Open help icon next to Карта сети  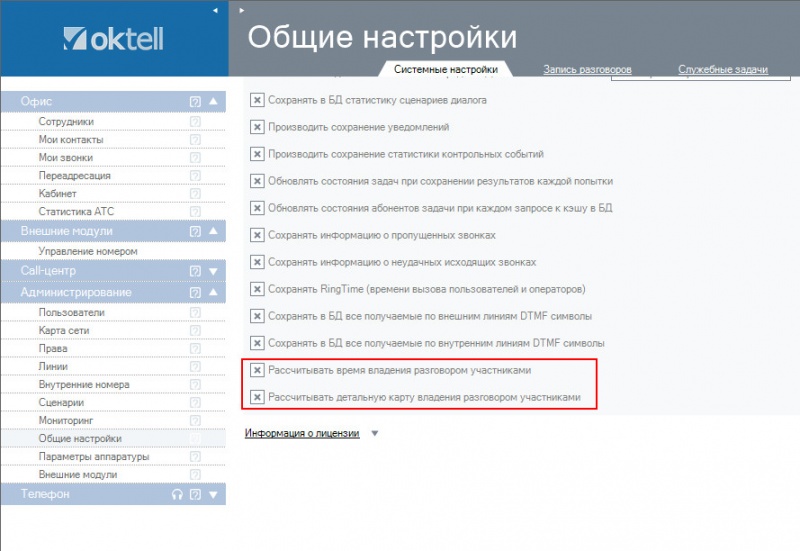pos(195,330)
